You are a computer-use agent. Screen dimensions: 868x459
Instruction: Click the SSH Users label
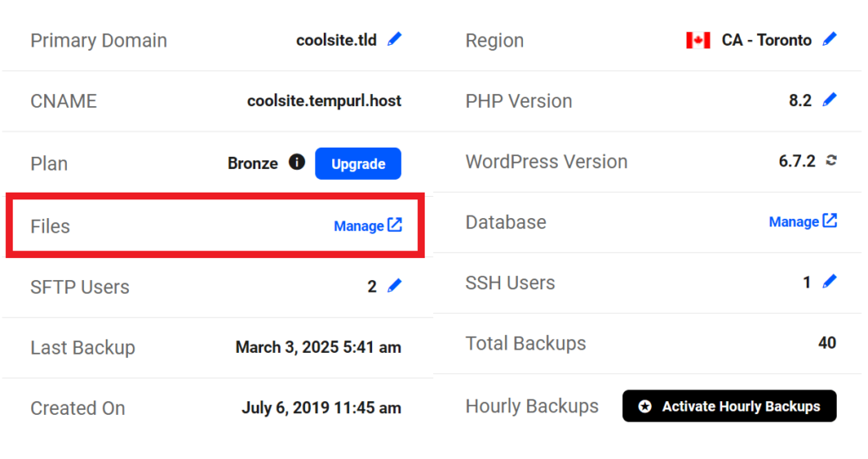509,283
